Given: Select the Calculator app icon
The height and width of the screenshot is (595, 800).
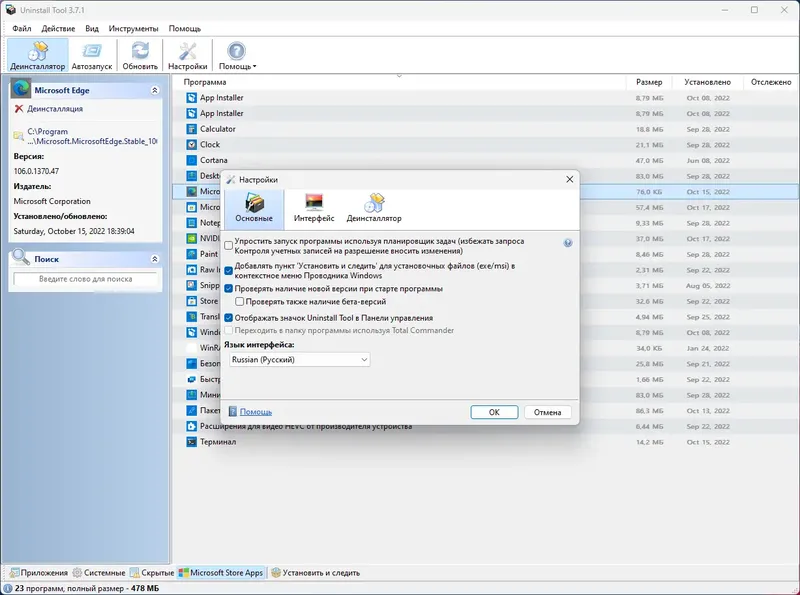Looking at the screenshot, I should click(x=191, y=129).
